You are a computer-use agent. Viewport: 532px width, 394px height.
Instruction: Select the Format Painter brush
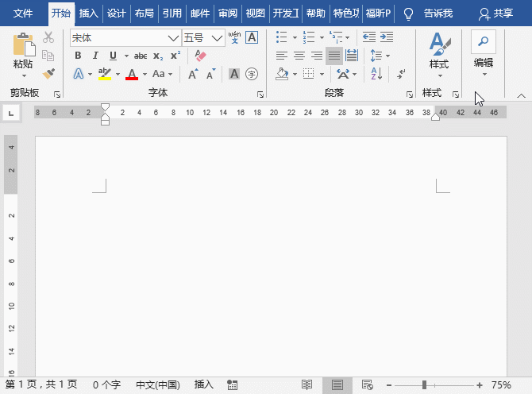48,74
